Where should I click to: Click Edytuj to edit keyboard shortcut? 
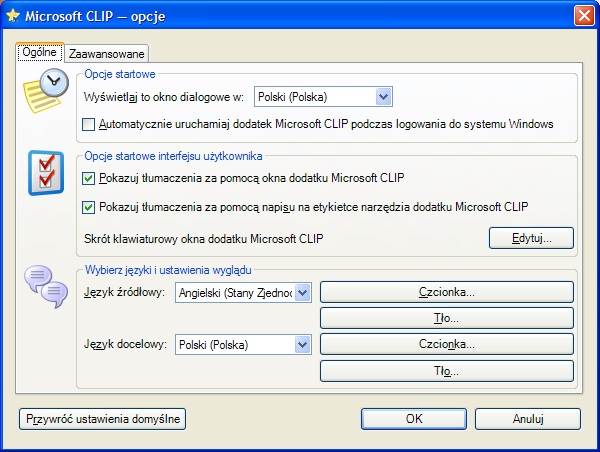click(x=531, y=238)
